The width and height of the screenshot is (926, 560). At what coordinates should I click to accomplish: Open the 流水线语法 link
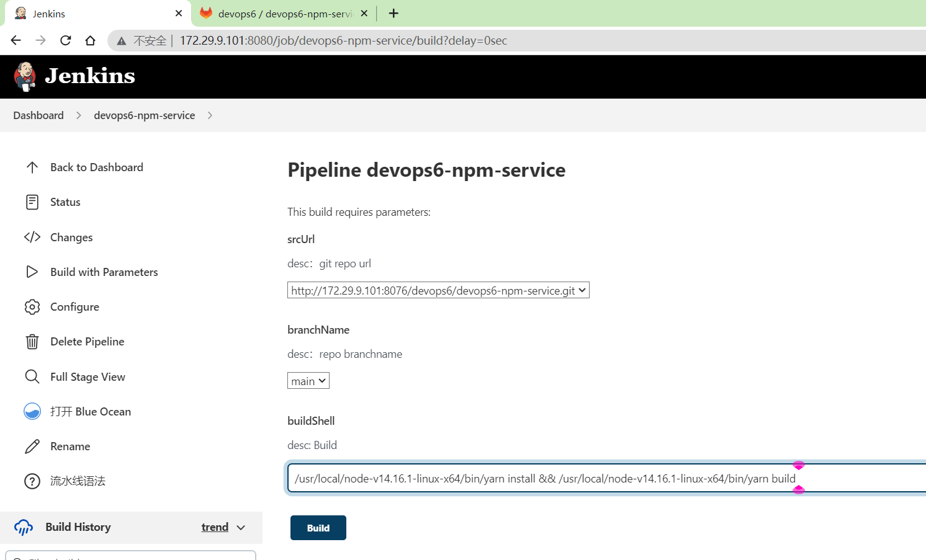click(x=78, y=481)
